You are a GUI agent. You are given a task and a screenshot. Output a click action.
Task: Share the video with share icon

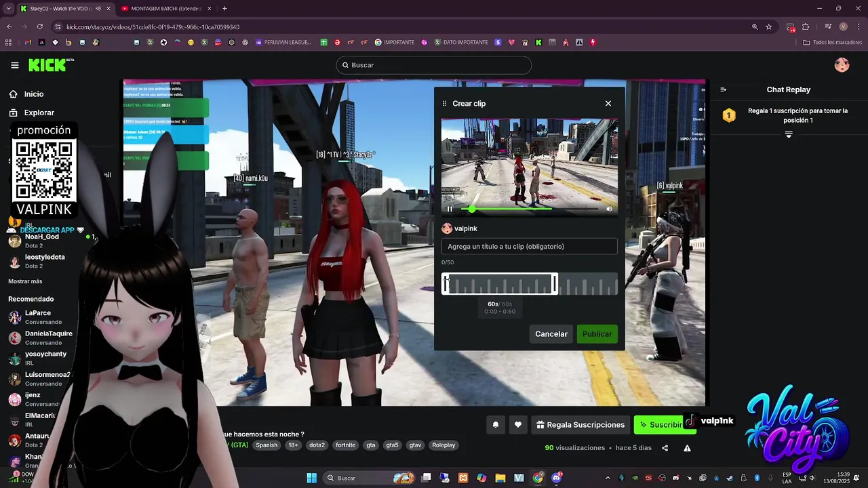pos(665,448)
